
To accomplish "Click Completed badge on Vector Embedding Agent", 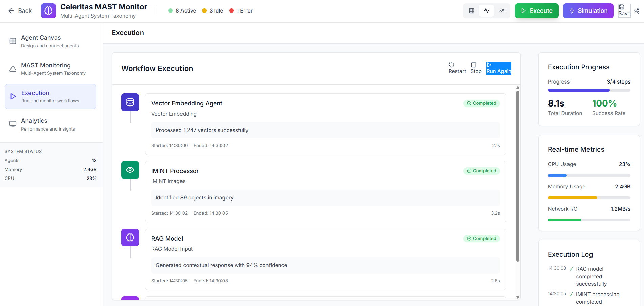I will [x=481, y=103].
